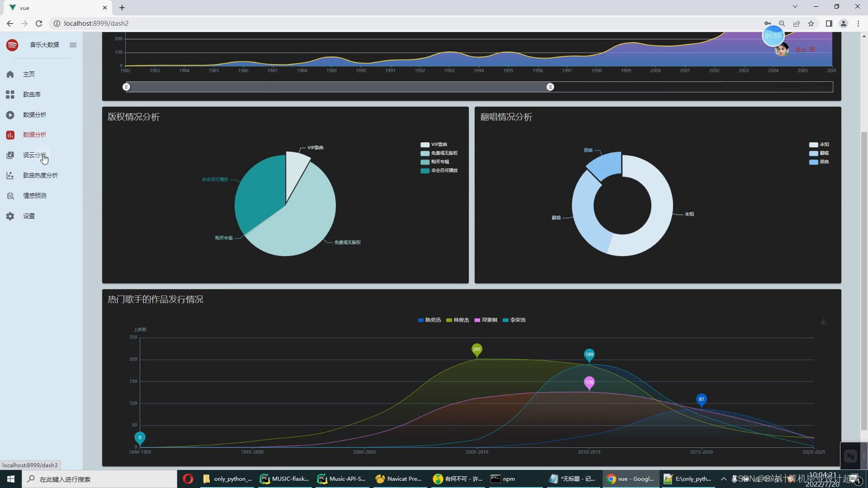Open the 主页 home page icon
Screen dimensions: 868x488
coord(10,74)
